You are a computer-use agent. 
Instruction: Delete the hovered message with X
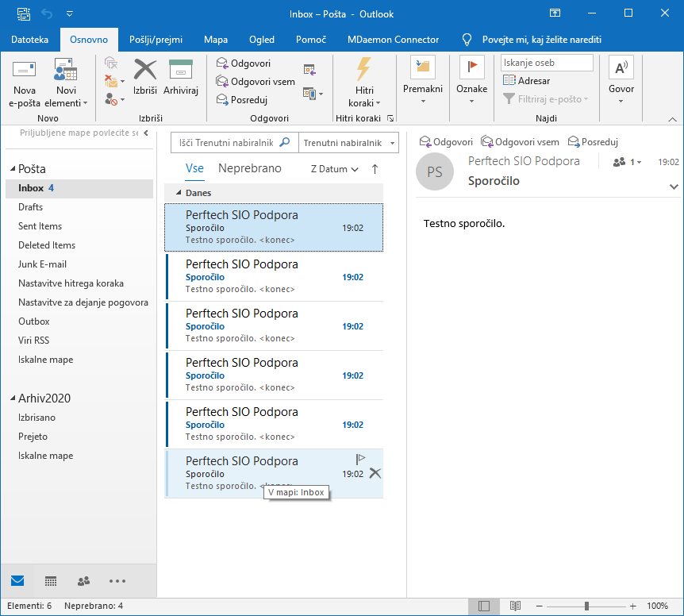375,473
